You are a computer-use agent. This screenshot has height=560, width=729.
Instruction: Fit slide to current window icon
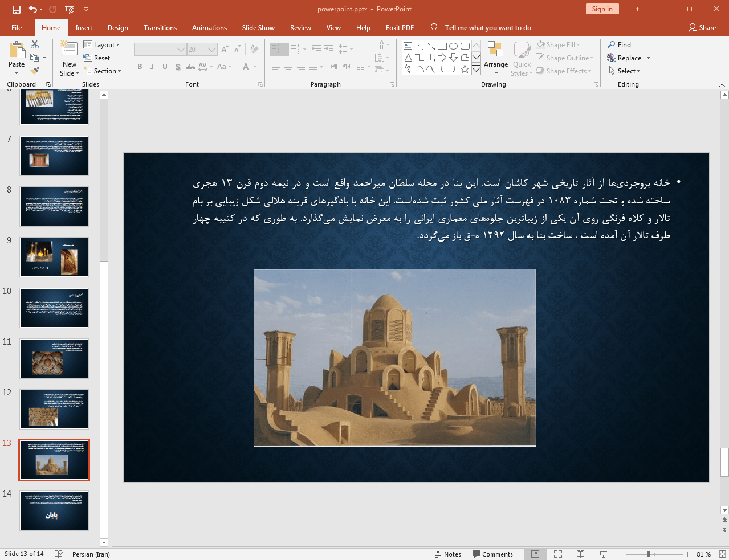tap(722, 554)
